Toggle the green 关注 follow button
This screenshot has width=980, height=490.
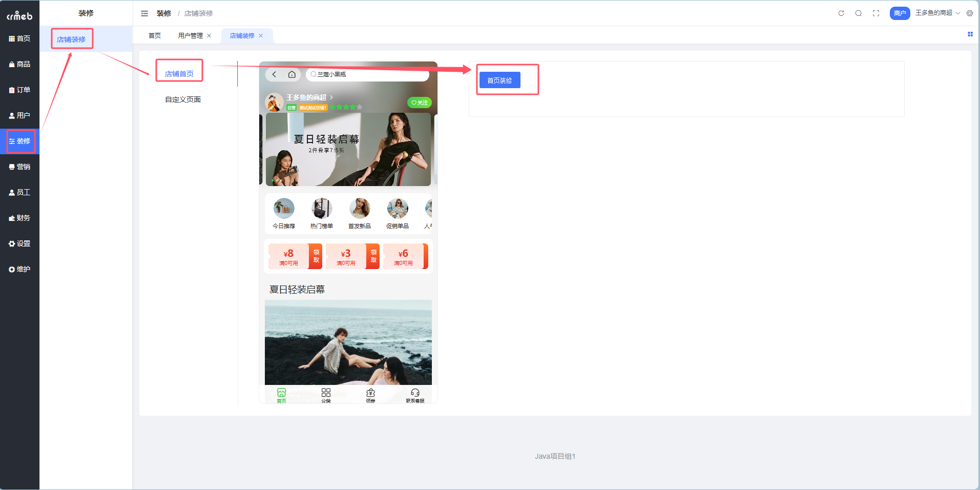[419, 103]
